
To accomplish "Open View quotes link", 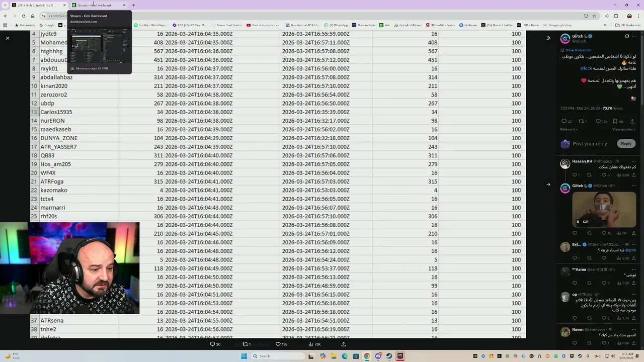I will pos(623,129).
